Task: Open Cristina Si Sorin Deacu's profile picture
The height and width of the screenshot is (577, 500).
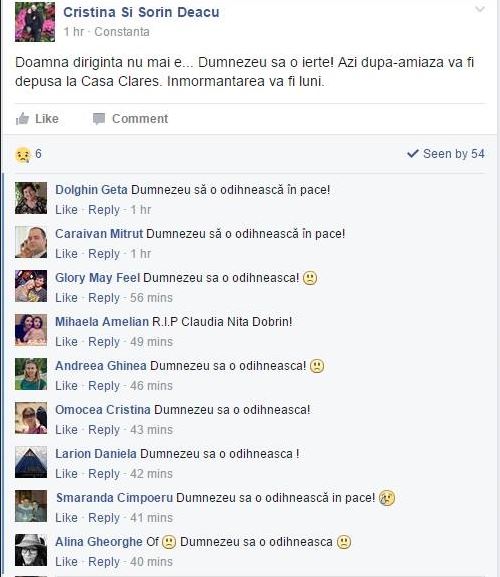Action: pyautogui.click(x=35, y=22)
